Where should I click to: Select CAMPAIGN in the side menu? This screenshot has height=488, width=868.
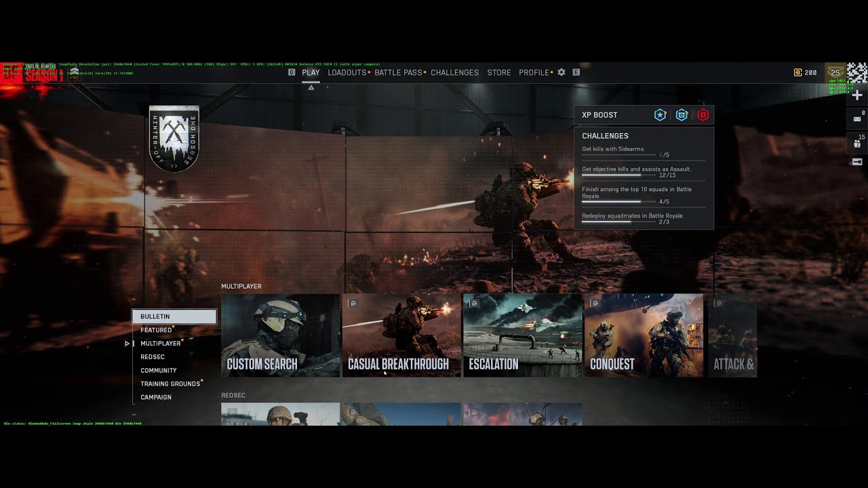click(x=156, y=397)
